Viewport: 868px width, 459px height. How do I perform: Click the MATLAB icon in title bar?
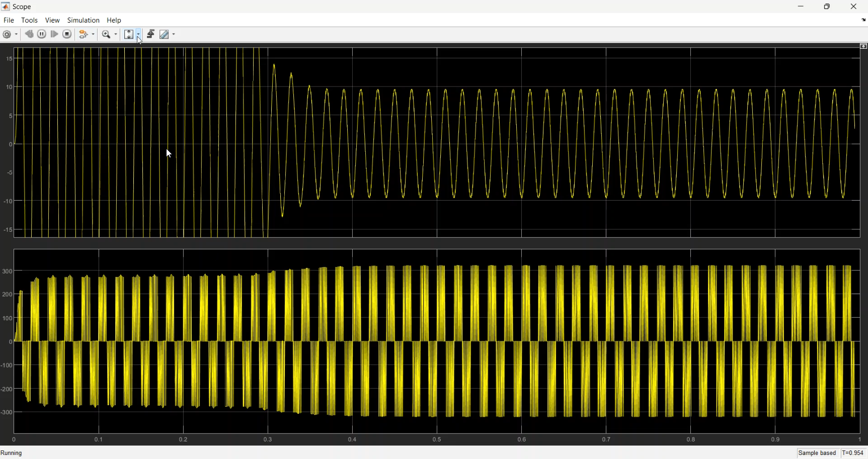click(6, 7)
